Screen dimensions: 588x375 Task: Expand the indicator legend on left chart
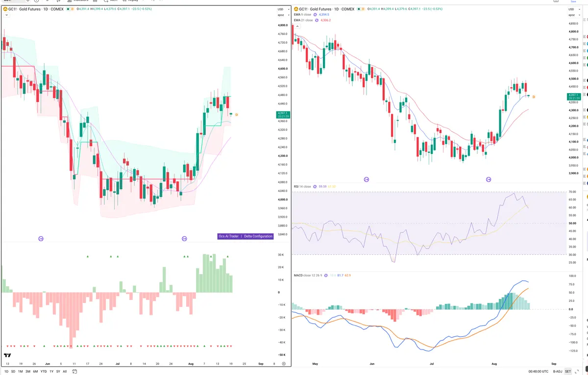pyautogui.click(x=6, y=15)
